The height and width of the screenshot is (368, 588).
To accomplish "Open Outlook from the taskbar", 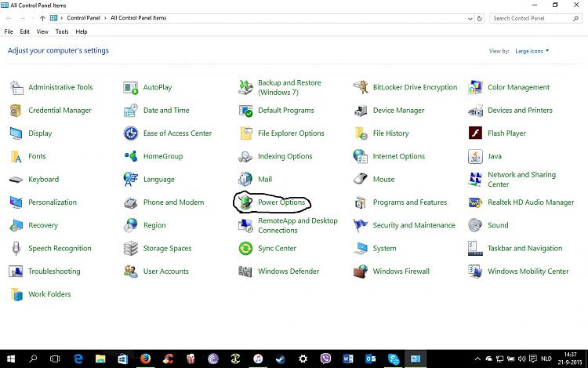I will point(371,359).
